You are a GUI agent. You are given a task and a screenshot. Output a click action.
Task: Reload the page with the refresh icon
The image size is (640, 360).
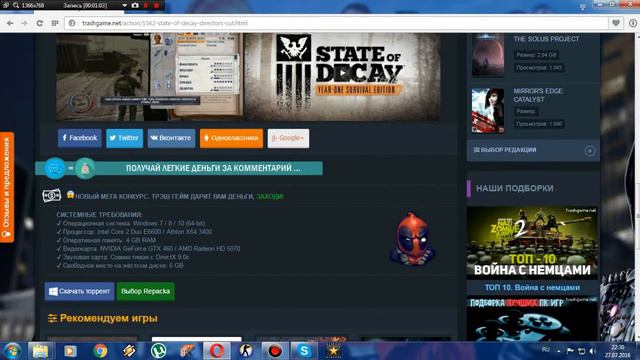point(40,23)
